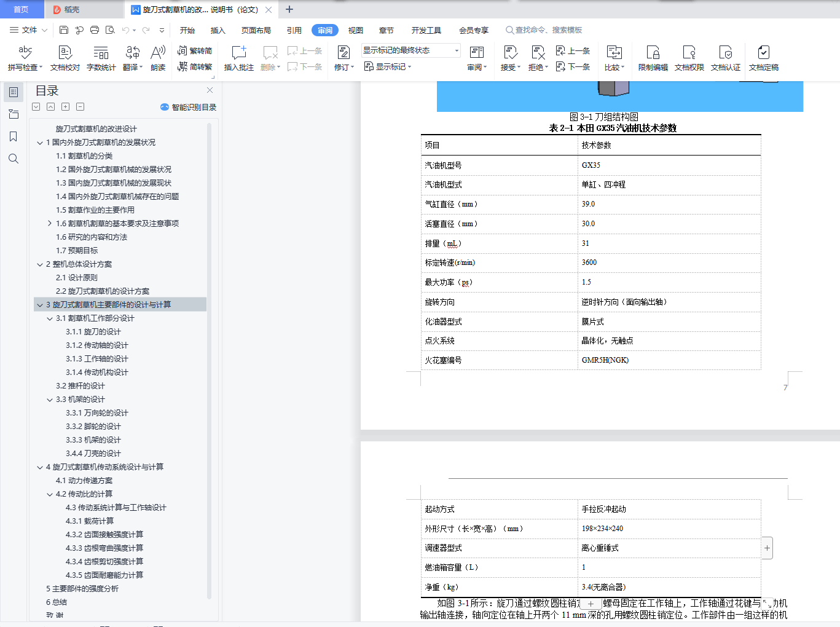Click the 比较 compare documents icon

point(614,53)
